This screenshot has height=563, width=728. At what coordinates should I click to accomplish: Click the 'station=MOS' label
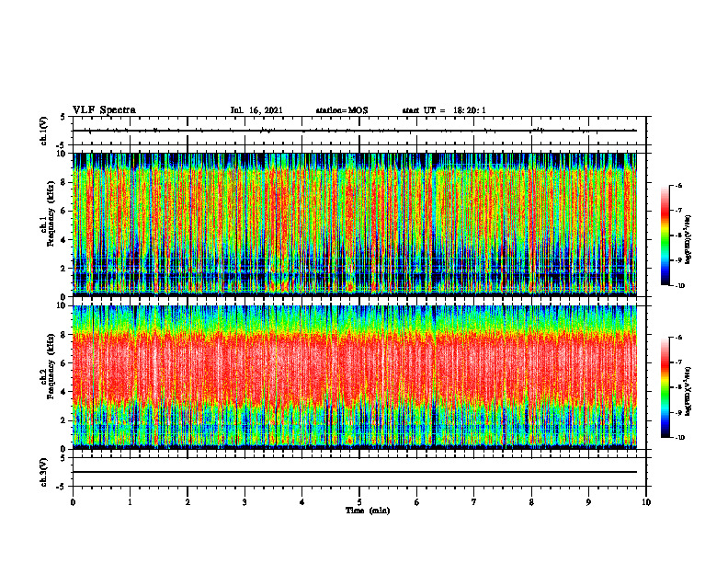click(x=342, y=110)
